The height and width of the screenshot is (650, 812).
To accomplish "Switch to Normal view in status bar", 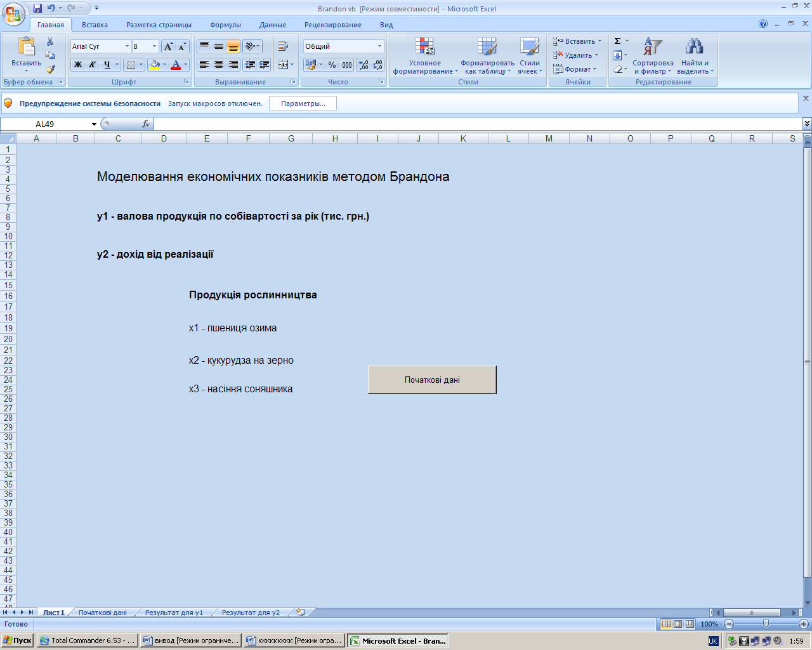I will [666, 624].
